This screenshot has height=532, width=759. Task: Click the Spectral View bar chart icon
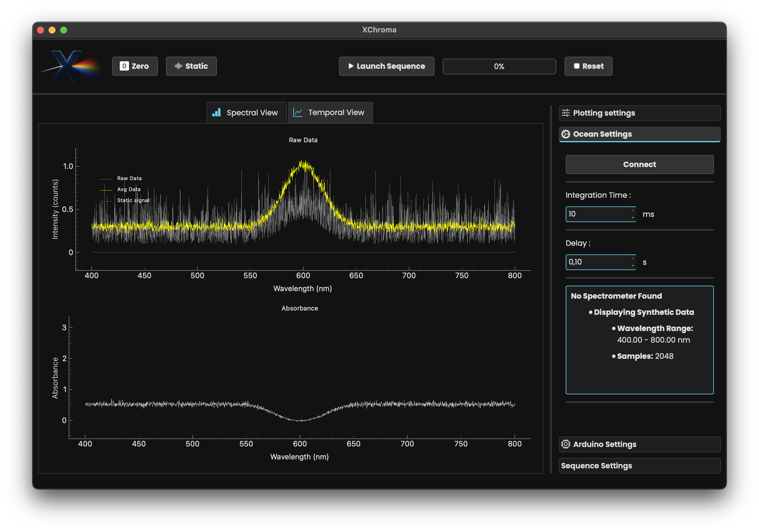[217, 113]
